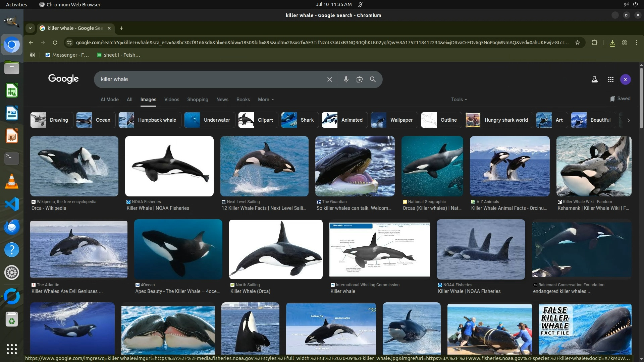644x362 pixels.
Task: Open the Tools dropdown
Action: (459, 100)
